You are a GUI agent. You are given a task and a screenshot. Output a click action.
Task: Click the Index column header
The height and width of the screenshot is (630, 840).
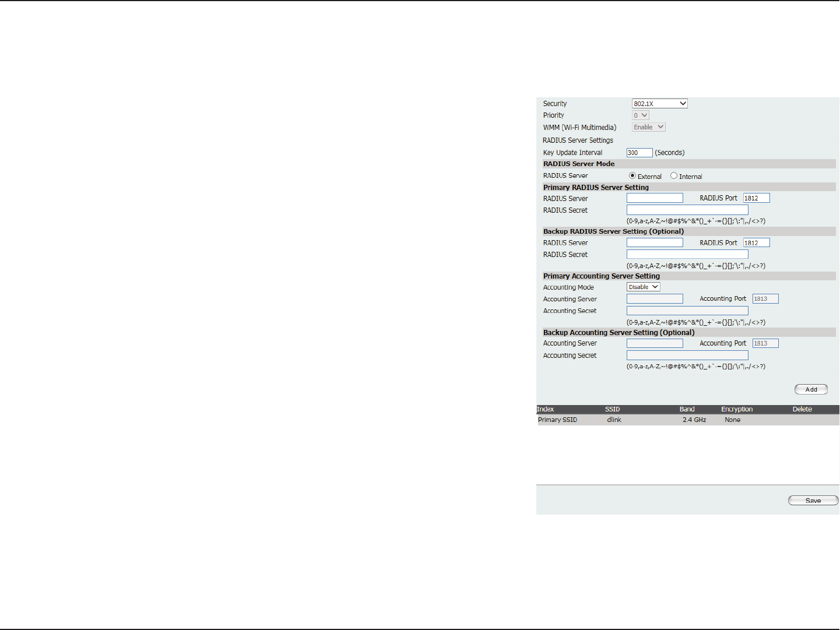click(x=545, y=409)
